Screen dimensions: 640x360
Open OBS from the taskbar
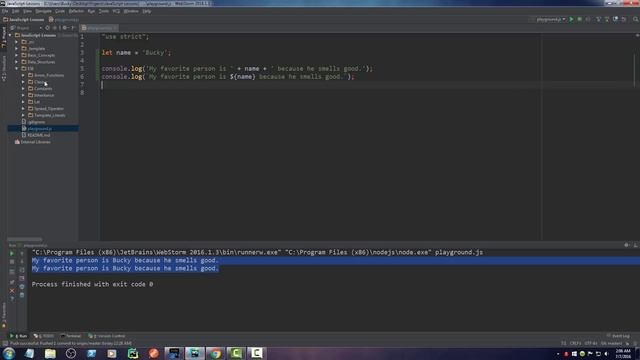(71, 353)
